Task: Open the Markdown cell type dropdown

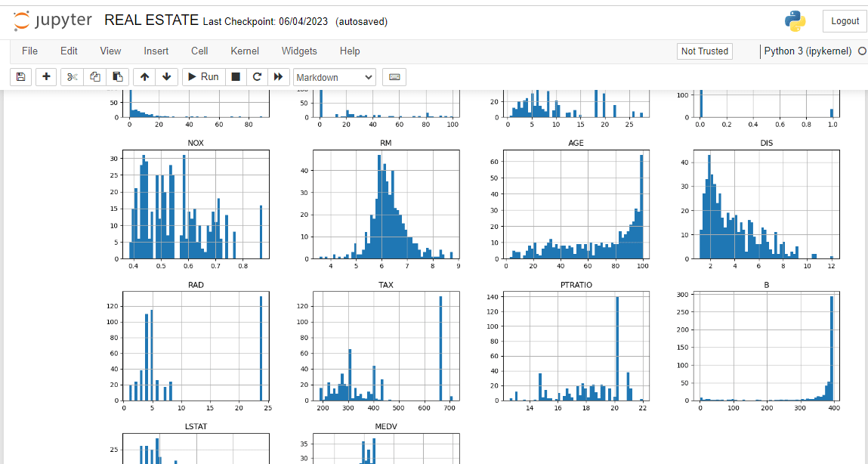Action: (x=334, y=77)
